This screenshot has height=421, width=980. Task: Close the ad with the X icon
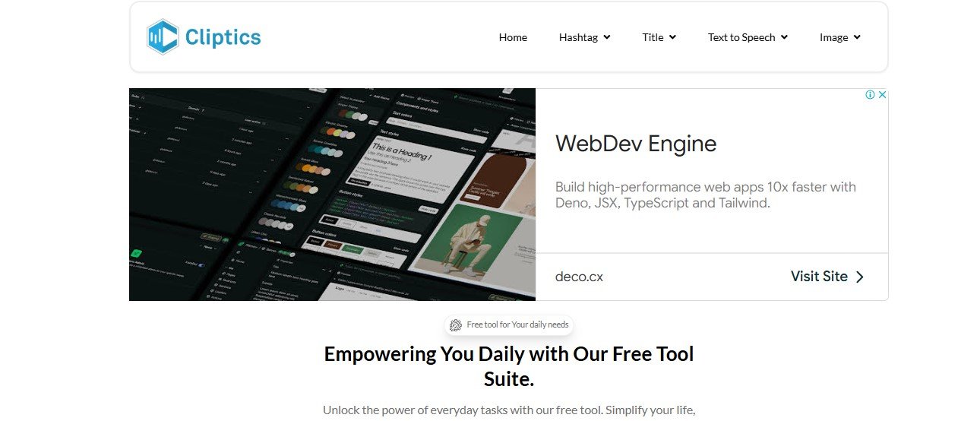point(882,95)
